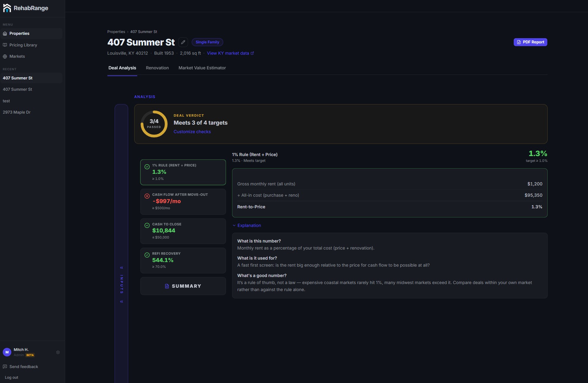Switch to the Renovation tab
This screenshot has width=588, height=383.
(x=157, y=68)
